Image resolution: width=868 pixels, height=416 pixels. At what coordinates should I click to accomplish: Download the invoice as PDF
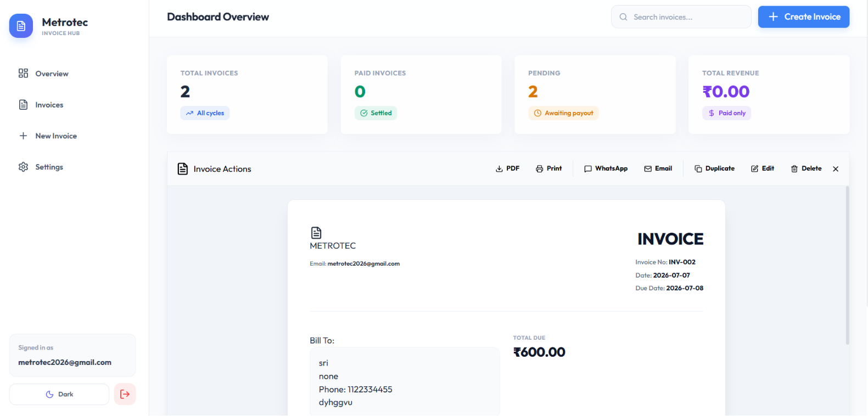pyautogui.click(x=507, y=168)
